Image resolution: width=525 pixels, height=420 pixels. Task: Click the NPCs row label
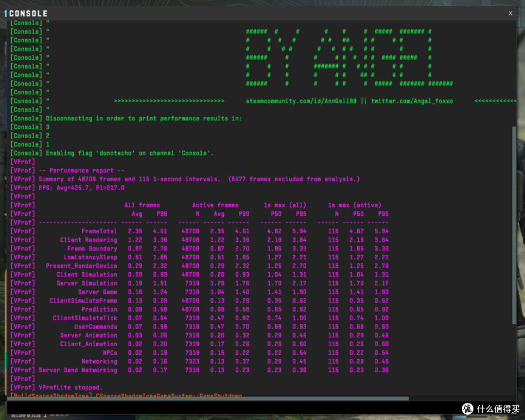(x=110, y=353)
